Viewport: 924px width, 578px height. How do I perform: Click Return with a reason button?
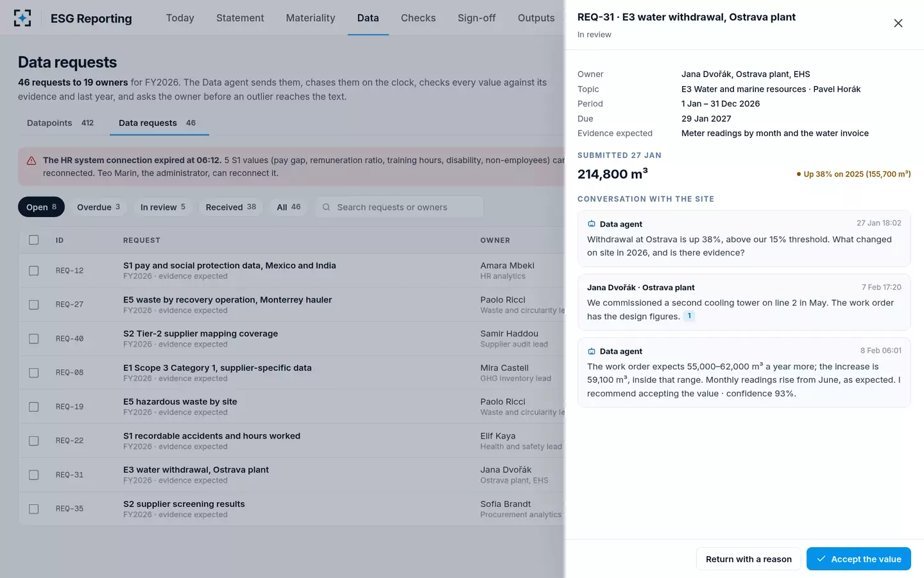pos(749,559)
